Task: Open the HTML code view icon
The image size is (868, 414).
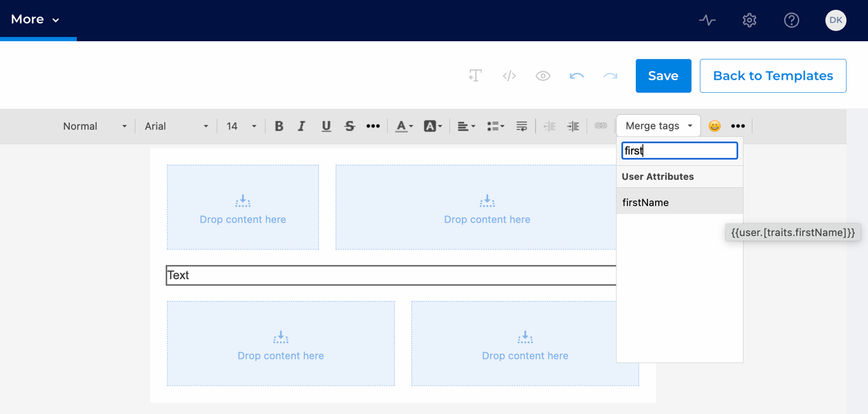Action: (509, 76)
